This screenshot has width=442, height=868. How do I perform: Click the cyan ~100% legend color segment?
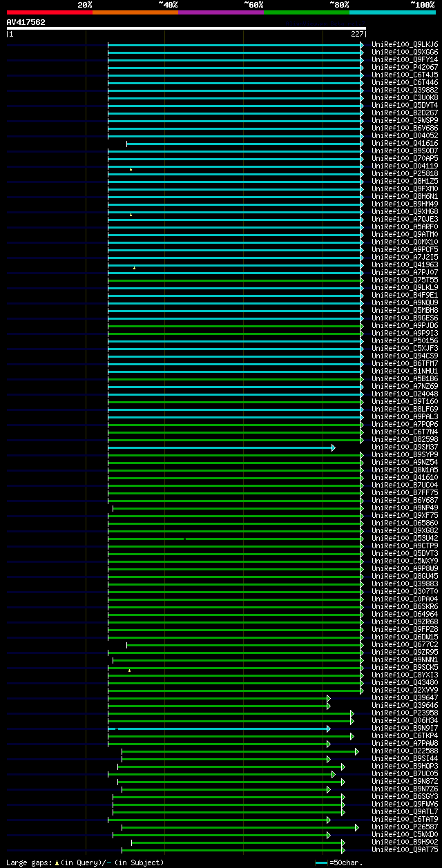coord(392,12)
